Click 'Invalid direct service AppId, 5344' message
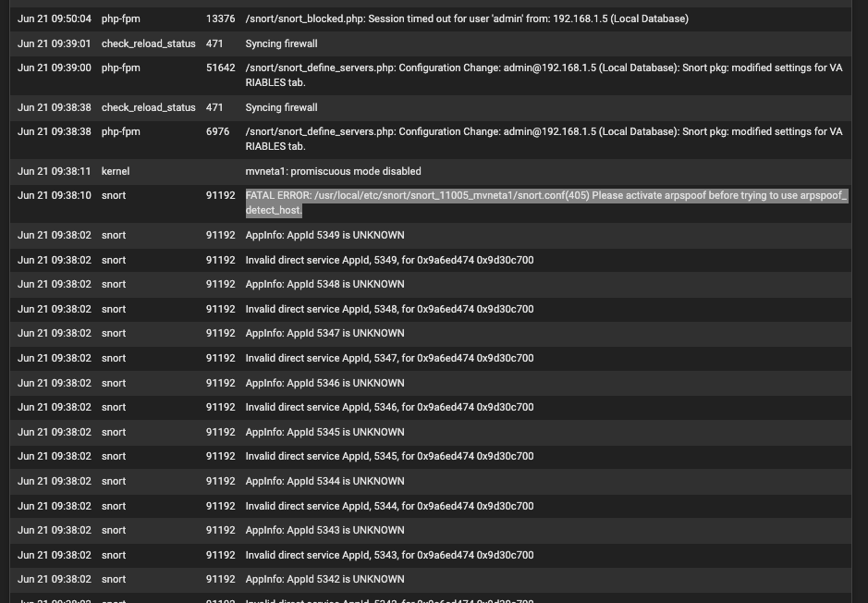868x603 pixels. click(389, 506)
